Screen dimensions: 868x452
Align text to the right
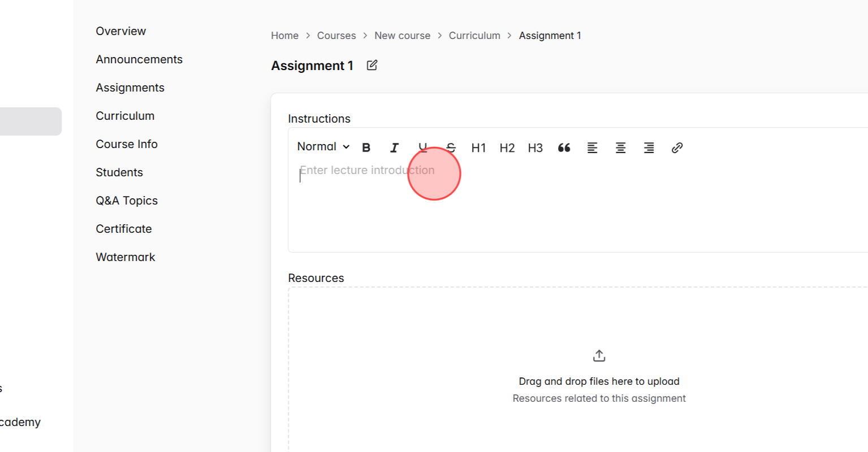click(649, 147)
